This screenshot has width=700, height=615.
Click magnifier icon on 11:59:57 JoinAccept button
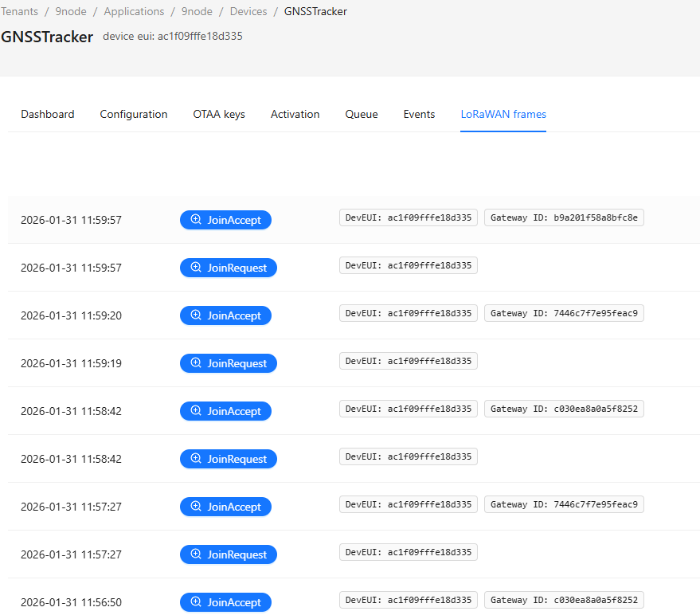(195, 220)
